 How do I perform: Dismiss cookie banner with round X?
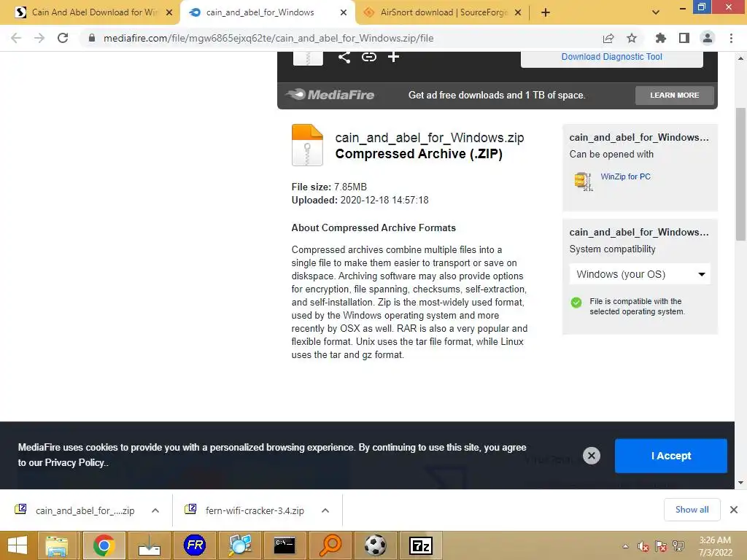(x=591, y=456)
